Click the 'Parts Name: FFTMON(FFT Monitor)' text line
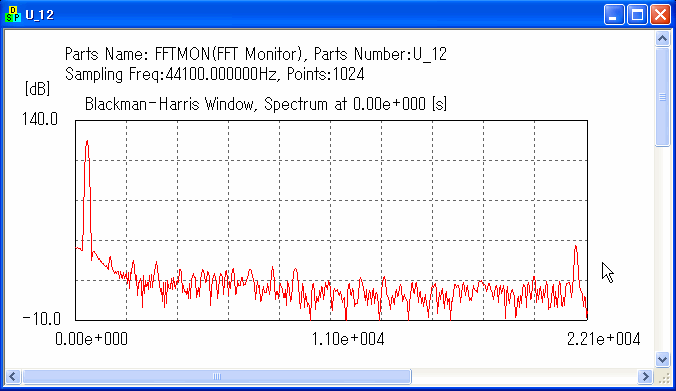 256,54
